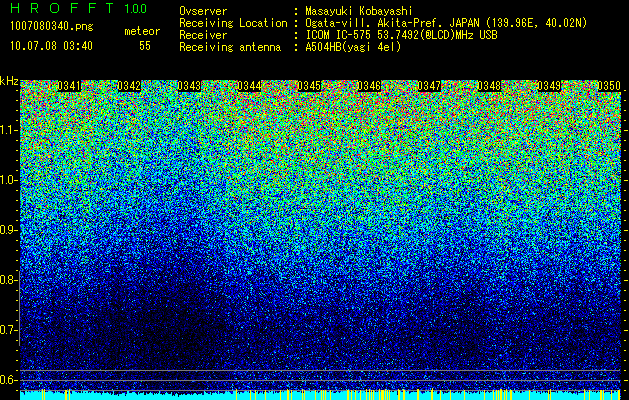Click the 1.0 frequency axis label
The image size is (629, 400).
[9, 180]
